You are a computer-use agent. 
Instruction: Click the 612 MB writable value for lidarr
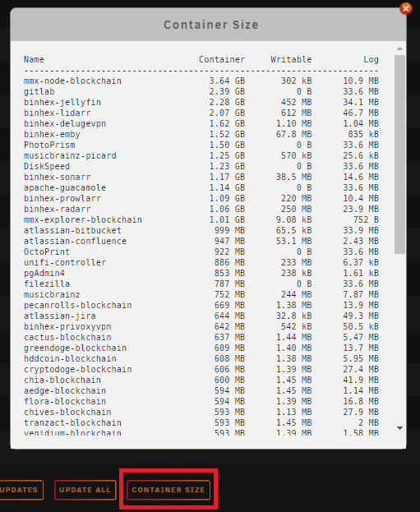point(297,113)
